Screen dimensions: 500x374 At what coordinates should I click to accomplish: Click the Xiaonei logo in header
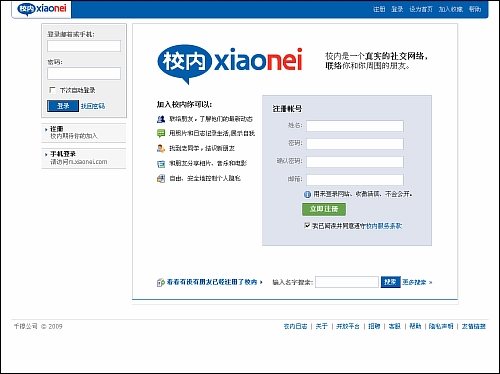pos(42,8)
